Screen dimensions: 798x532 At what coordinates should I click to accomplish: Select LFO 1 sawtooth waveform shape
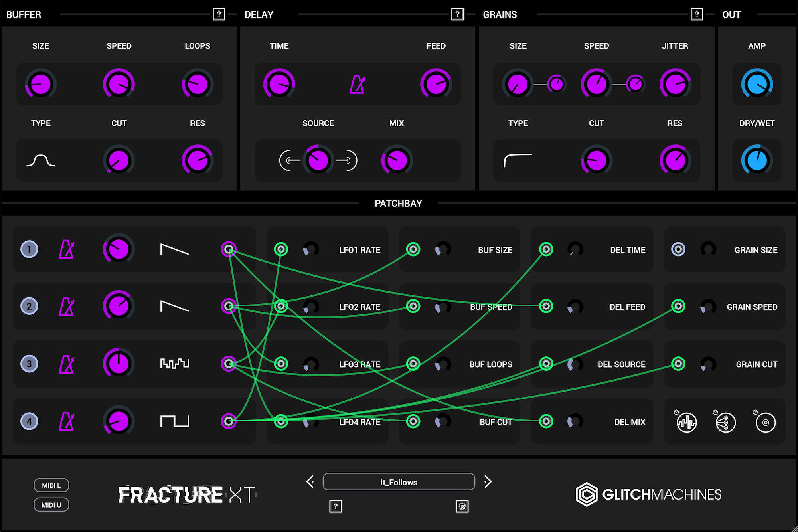174,249
